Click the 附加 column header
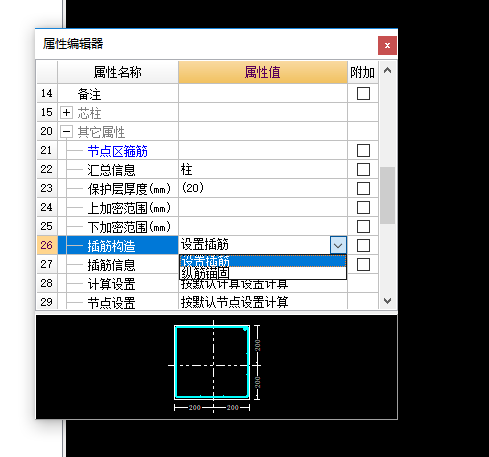Viewport: 489px width, 457px height. click(363, 72)
